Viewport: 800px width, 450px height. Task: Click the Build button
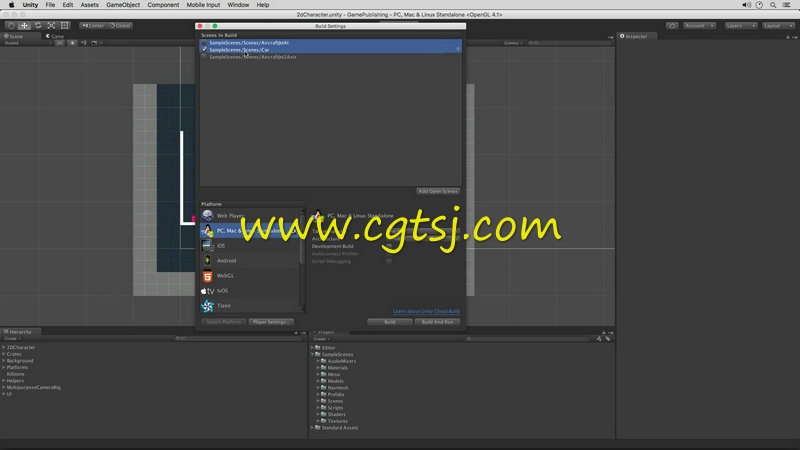pos(390,322)
